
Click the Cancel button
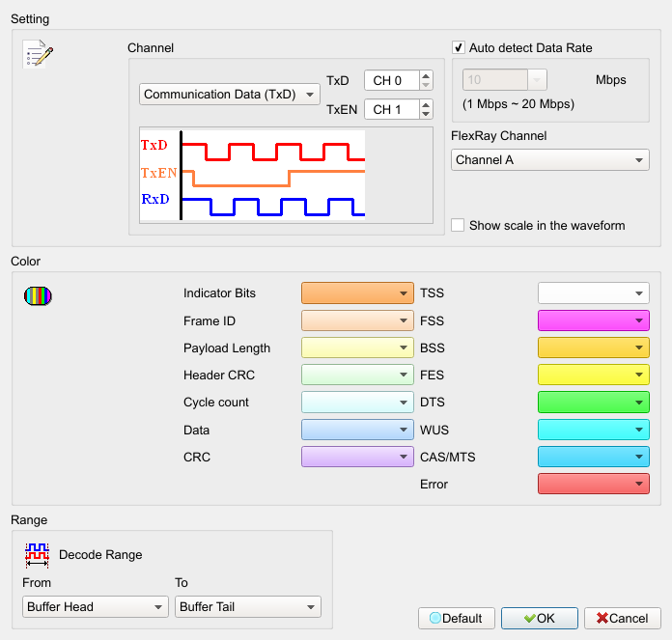(623, 618)
